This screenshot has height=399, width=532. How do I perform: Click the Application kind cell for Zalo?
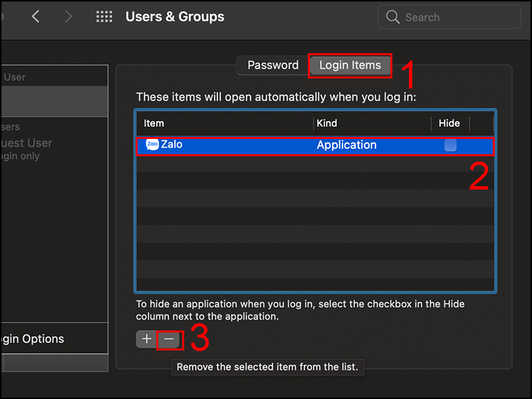coord(346,145)
